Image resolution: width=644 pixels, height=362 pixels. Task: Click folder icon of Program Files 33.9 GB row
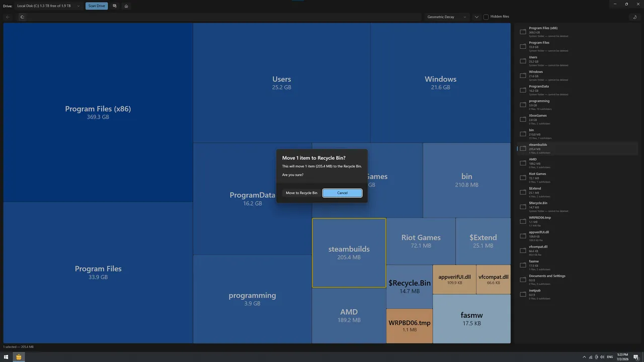coord(523,46)
